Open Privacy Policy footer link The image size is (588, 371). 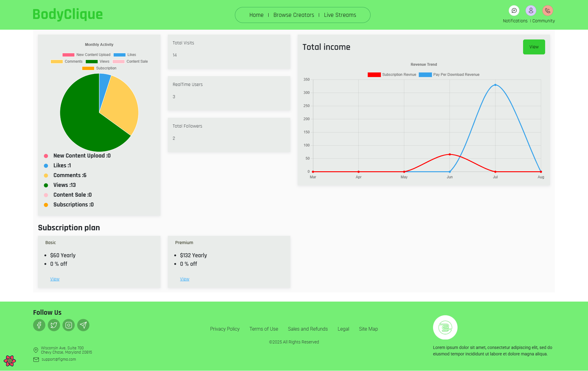(225, 329)
